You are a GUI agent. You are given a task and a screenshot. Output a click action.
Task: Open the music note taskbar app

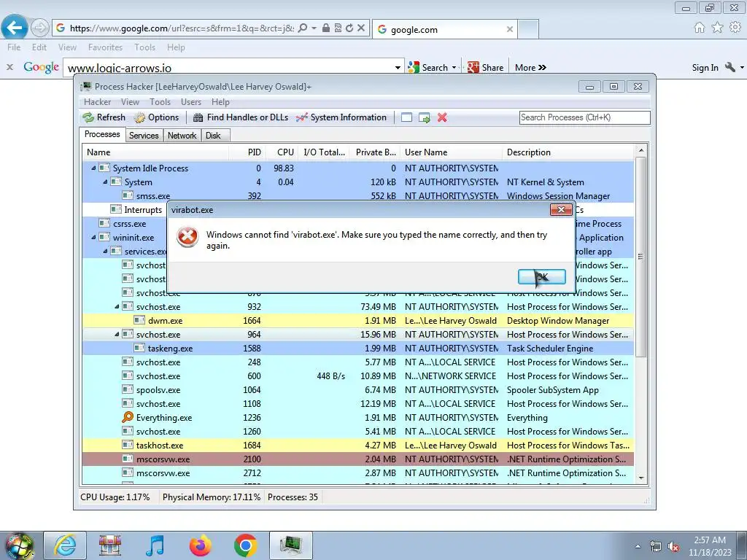click(155, 545)
